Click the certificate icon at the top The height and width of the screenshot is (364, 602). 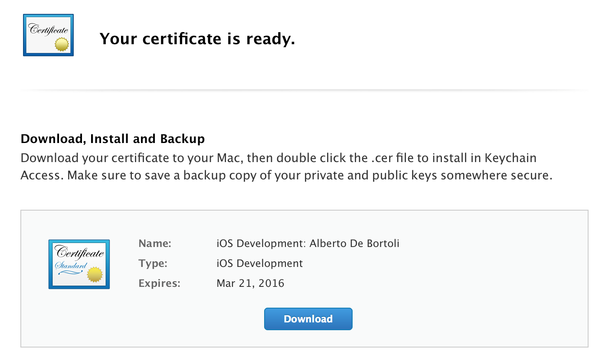pos(48,35)
